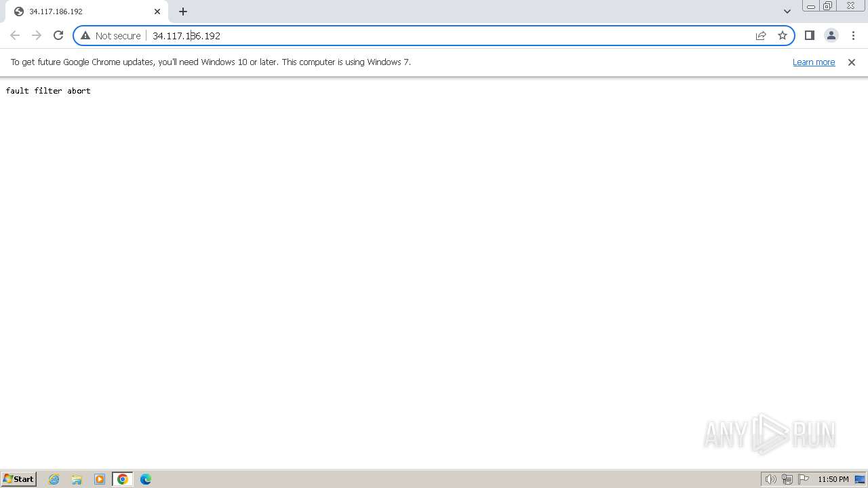Close the 34.117.186.192 tab
The width and height of the screenshot is (868, 488).
(x=157, y=12)
